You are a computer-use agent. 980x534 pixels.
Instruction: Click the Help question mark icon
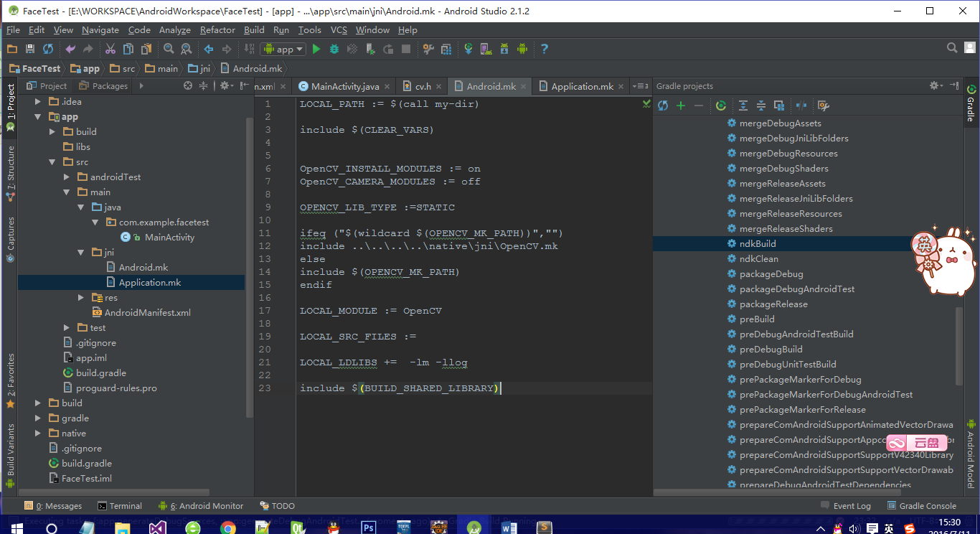click(545, 49)
